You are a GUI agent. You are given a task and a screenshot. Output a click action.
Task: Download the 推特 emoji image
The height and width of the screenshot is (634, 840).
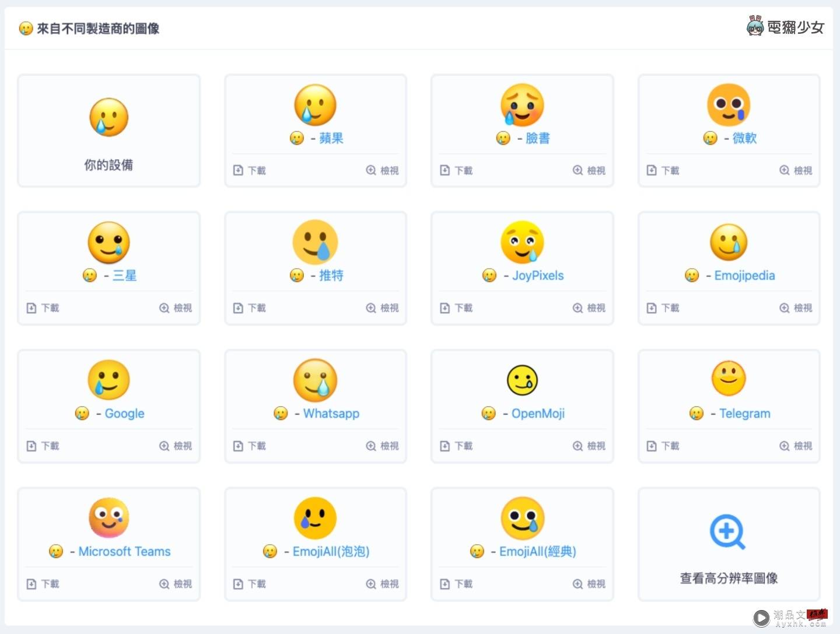click(x=249, y=308)
